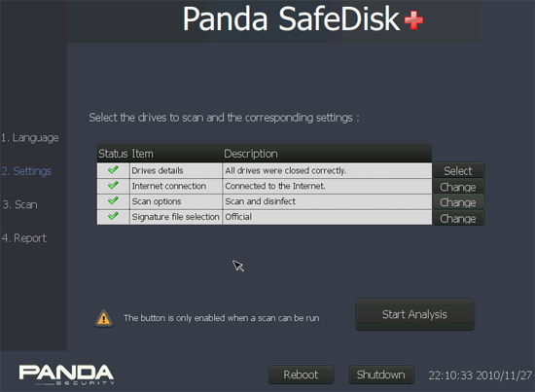Click the Signature file selection checkmark icon

point(113,216)
